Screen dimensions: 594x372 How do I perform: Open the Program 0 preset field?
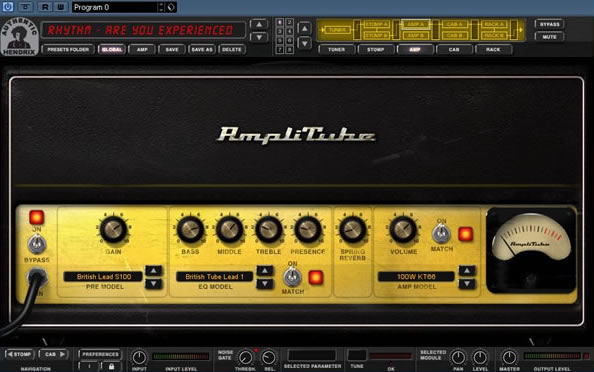pos(115,7)
